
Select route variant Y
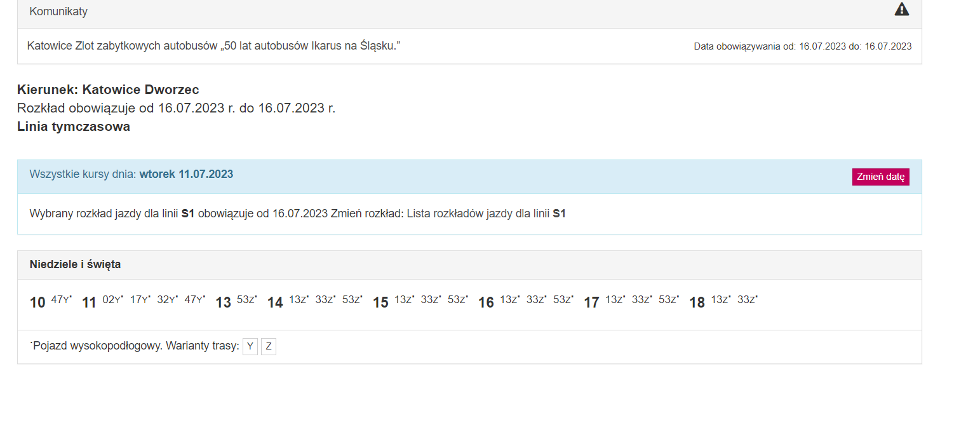click(x=250, y=346)
